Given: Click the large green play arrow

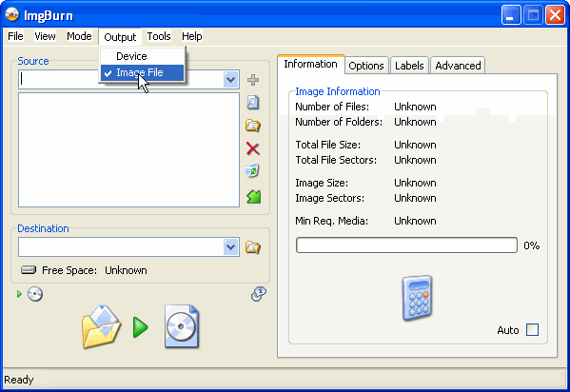Looking at the screenshot, I should point(140,327).
